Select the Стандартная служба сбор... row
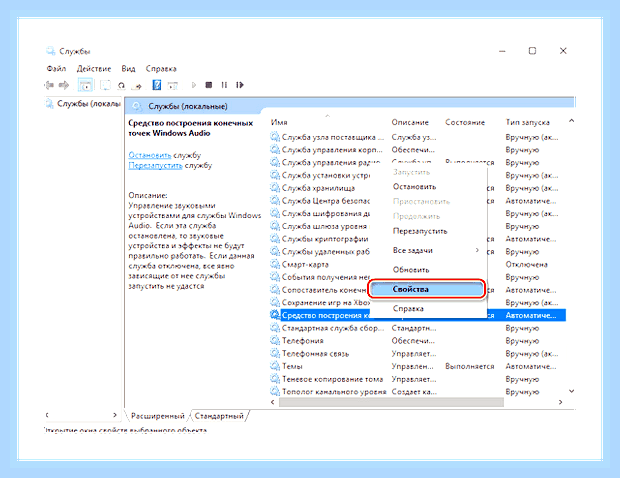620x478 pixels. [x=418, y=328]
